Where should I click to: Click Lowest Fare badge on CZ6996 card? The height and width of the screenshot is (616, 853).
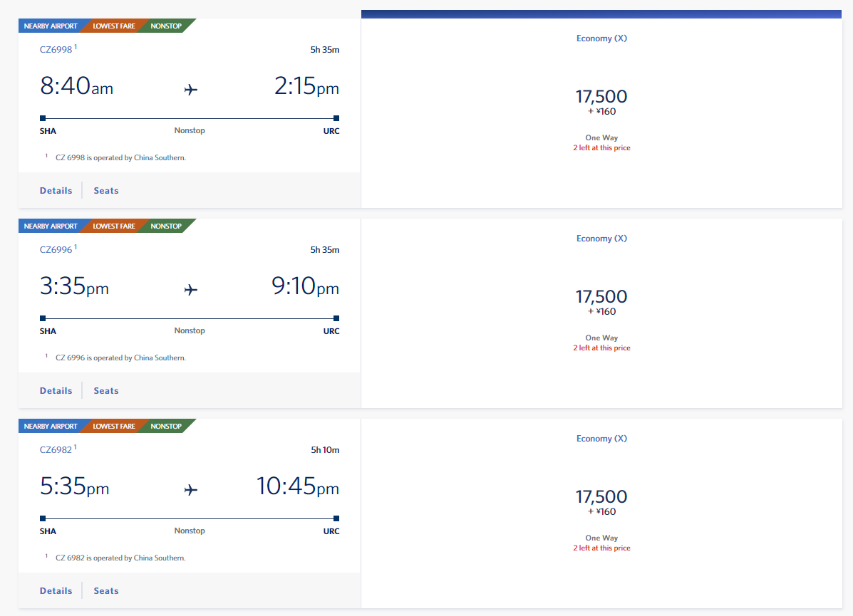pyautogui.click(x=114, y=226)
